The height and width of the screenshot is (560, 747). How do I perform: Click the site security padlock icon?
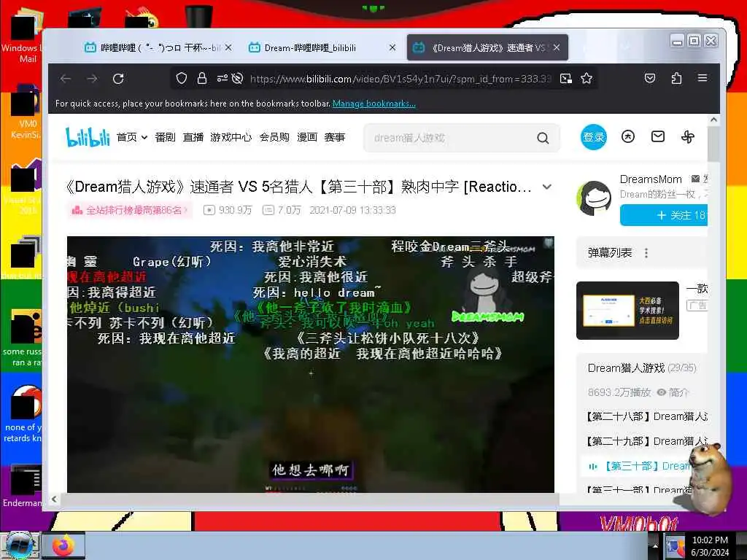202,79
